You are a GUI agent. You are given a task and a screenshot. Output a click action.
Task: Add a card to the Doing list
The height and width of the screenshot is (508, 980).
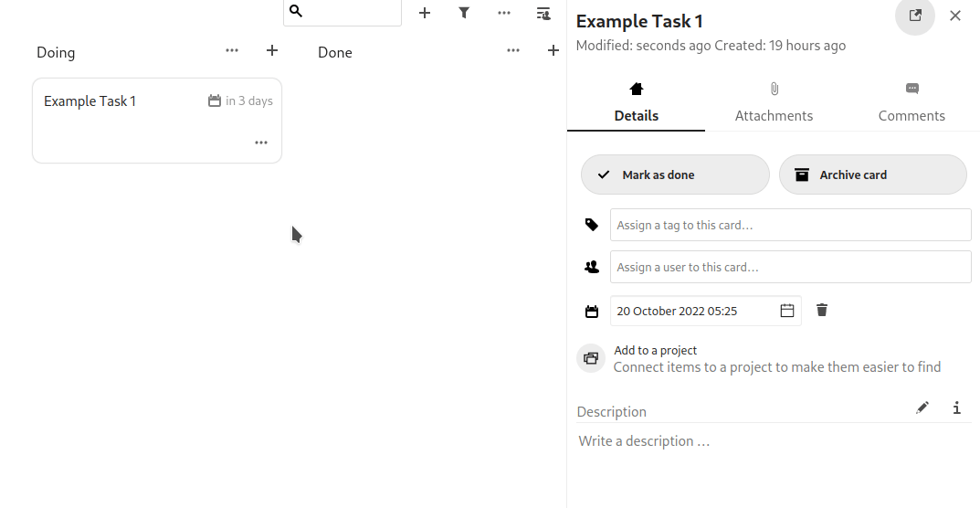272,51
